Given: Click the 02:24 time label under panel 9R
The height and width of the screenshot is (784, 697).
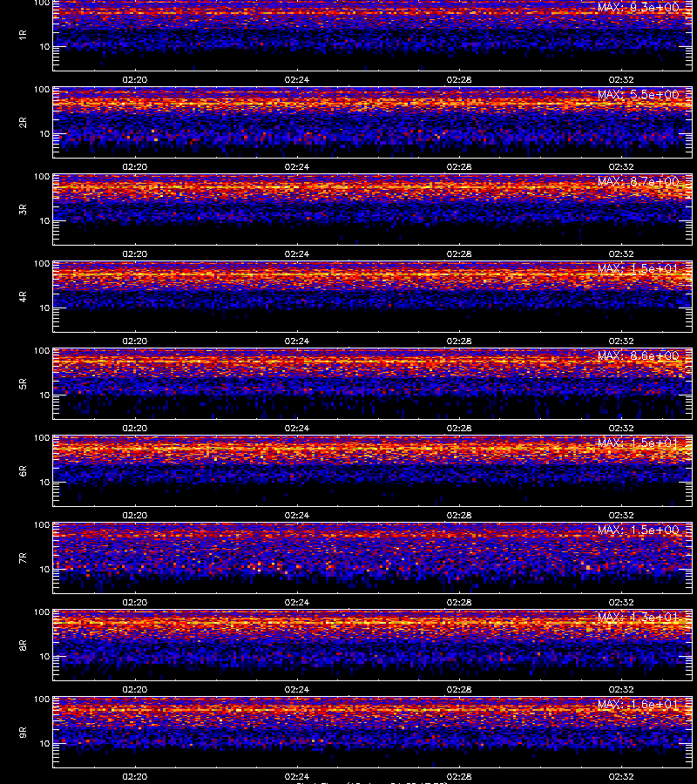Looking at the screenshot, I should 297,776.
